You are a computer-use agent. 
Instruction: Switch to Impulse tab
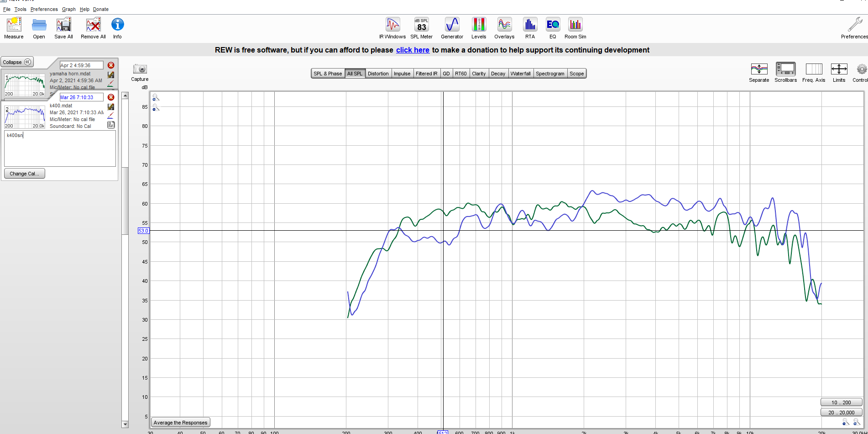tap(402, 74)
